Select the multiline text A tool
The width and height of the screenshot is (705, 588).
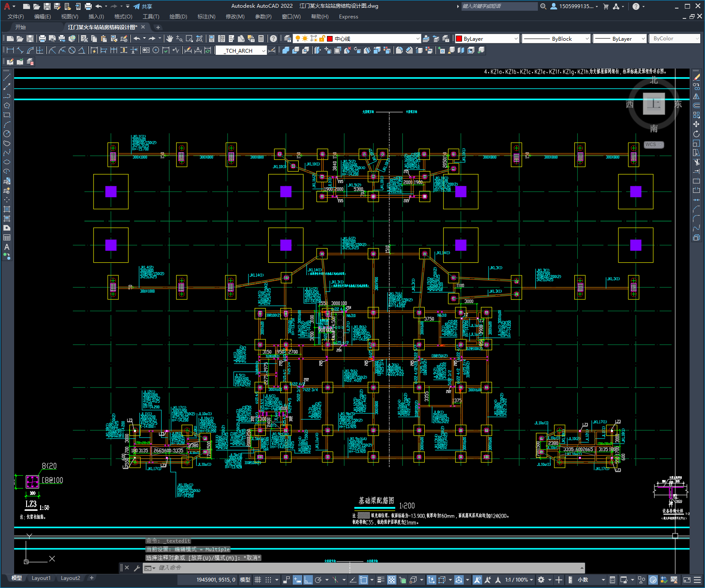click(x=7, y=247)
